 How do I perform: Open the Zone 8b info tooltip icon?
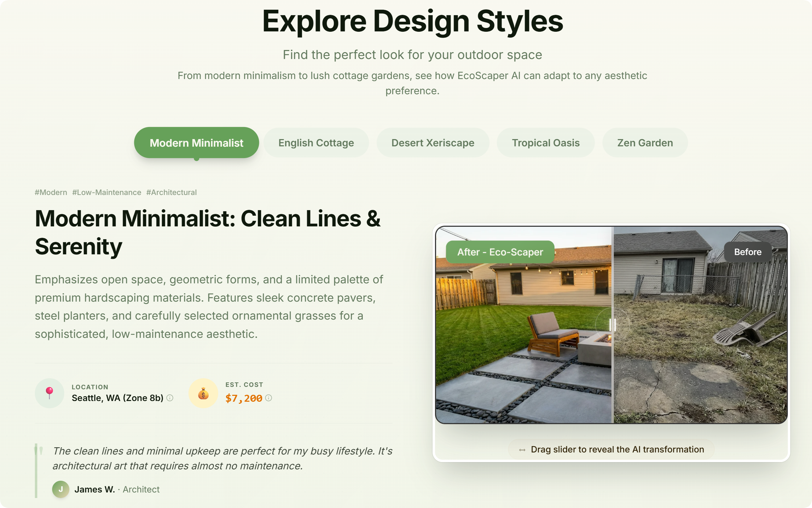click(x=170, y=398)
